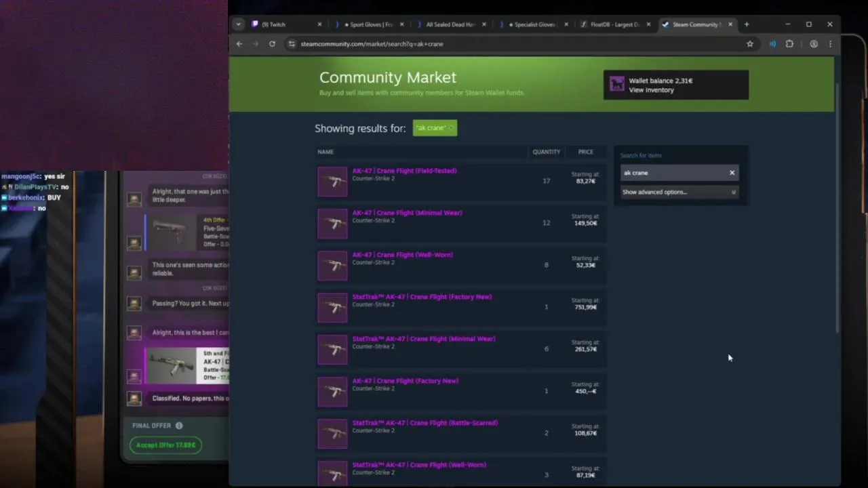Click the 108,67€ starting price
The height and width of the screenshot is (488, 868).
click(x=585, y=434)
